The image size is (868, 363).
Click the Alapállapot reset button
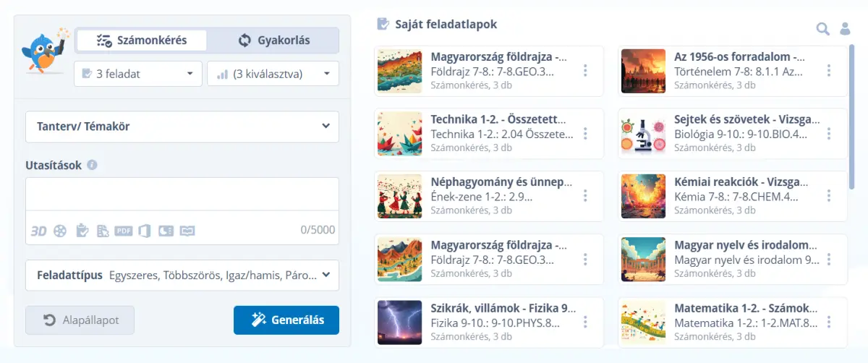tap(80, 320)
